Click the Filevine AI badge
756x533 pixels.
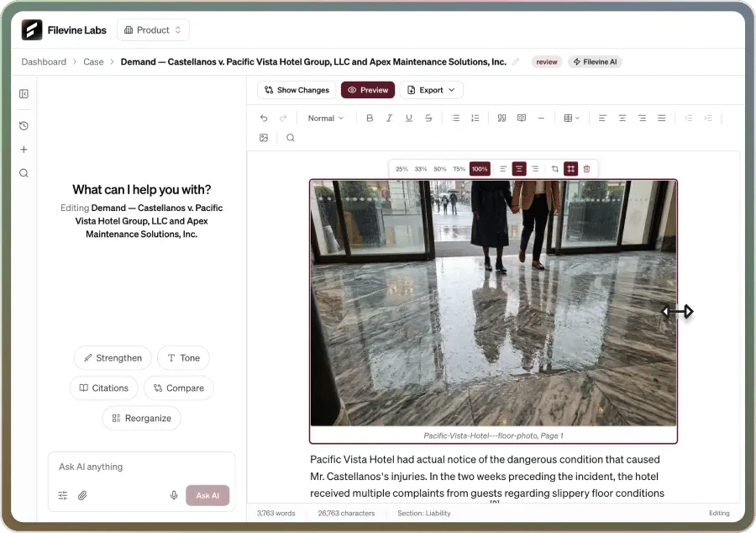point(595,61)
